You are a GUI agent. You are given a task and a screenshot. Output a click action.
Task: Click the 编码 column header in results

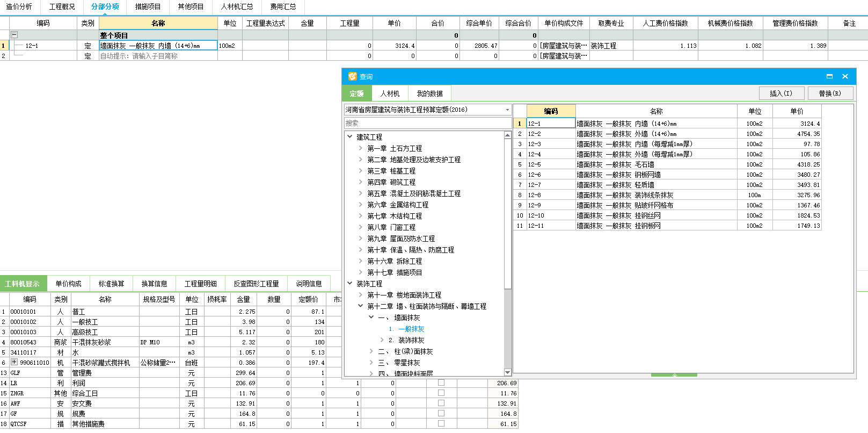coord(551,111)
